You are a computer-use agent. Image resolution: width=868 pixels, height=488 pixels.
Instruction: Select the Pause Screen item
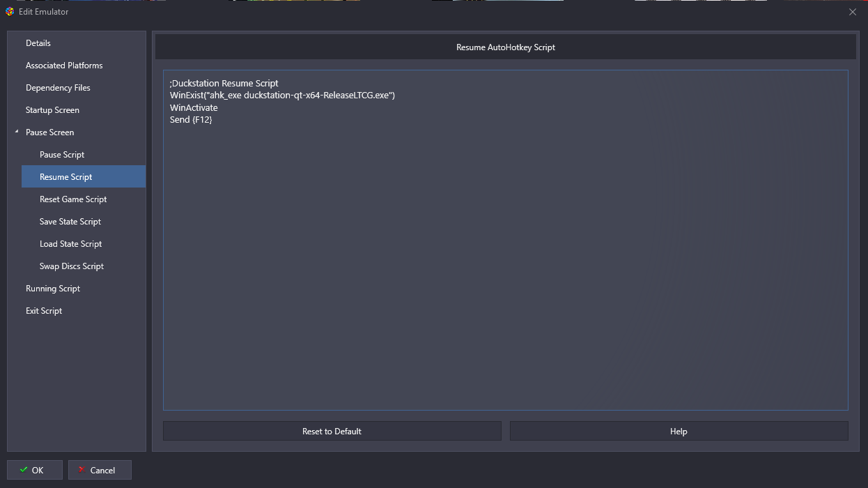(x=49, y=132)
